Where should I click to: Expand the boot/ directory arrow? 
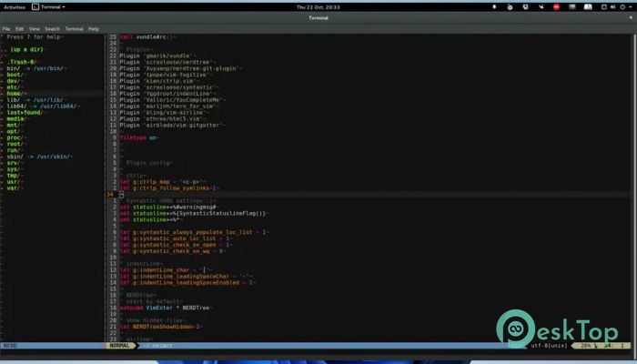click(x=2, y=75)
